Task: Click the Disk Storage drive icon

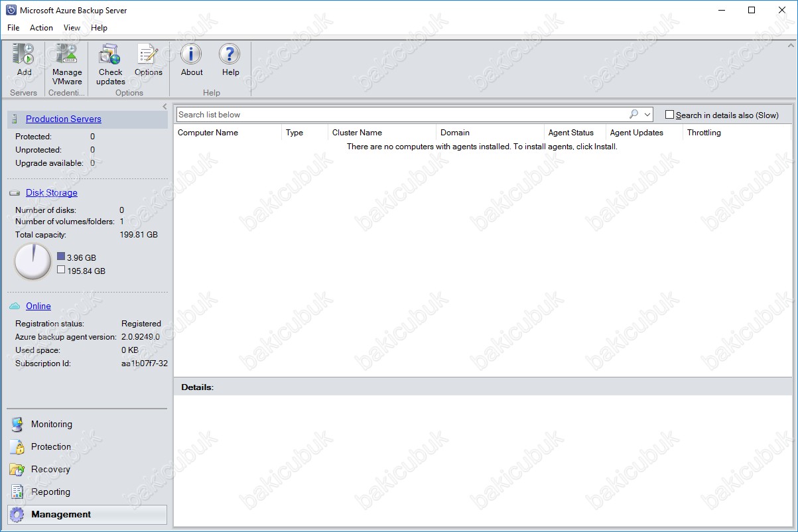Action: coord(15,193)
